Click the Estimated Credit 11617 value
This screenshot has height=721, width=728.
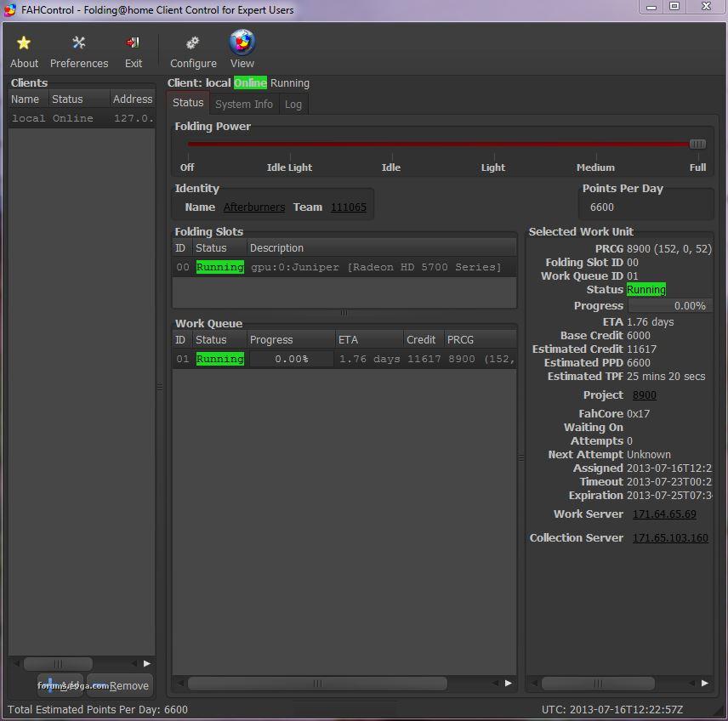point(641,349)
